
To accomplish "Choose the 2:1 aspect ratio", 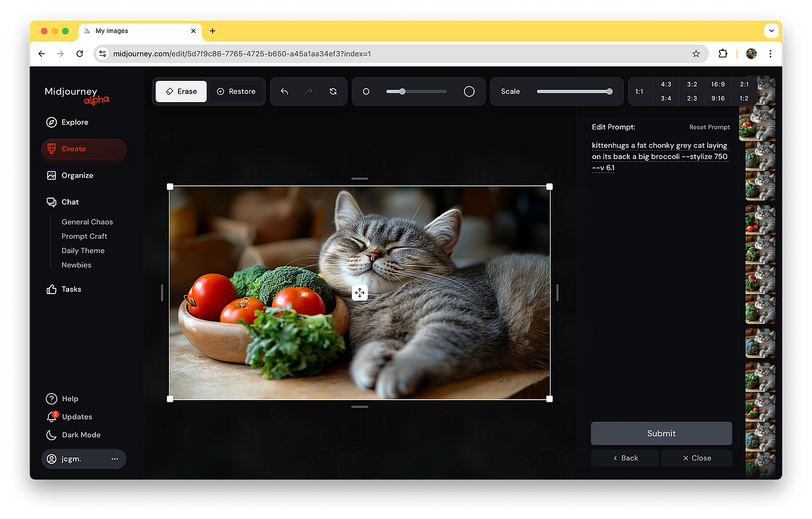I will pos(744,84).
